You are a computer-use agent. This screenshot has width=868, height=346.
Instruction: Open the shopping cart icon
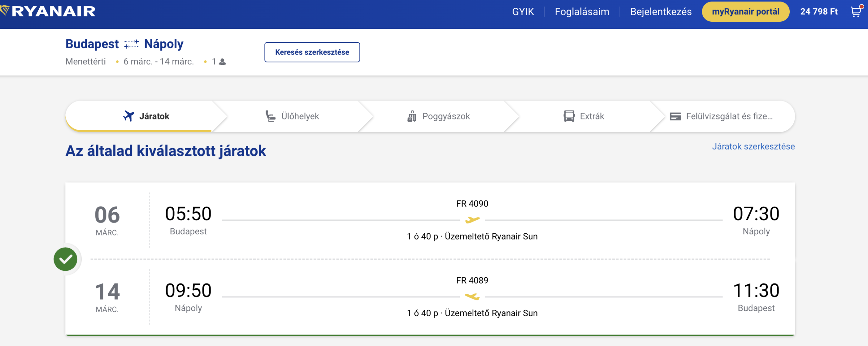click(x=856, y=12)
